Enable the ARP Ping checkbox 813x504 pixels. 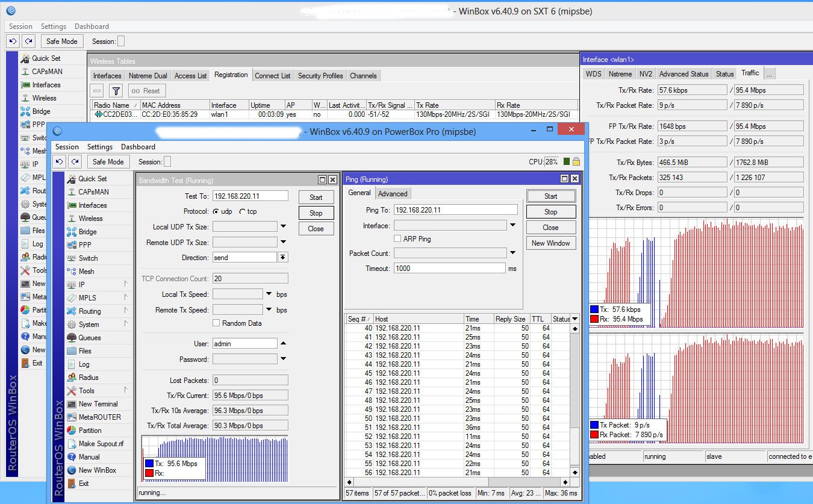click(397, 239)
